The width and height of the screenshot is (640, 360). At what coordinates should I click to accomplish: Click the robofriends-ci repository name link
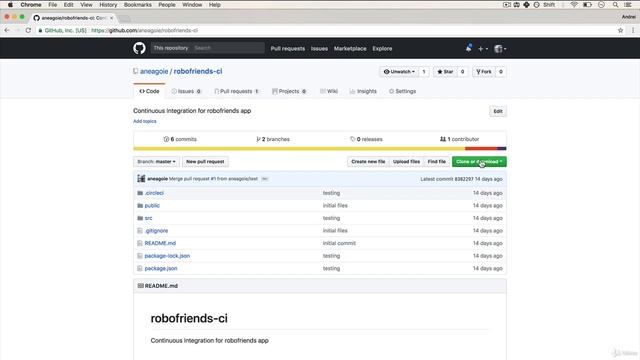tap(198, 71)
